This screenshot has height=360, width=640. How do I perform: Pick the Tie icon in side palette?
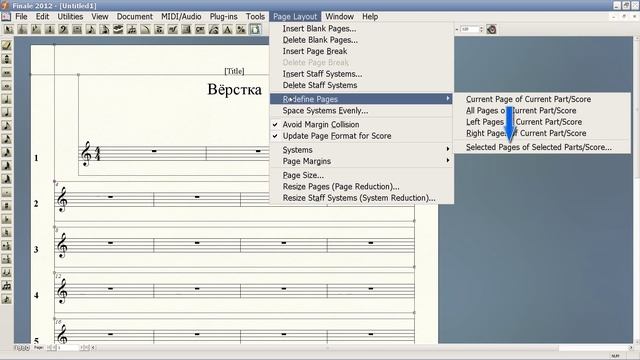[7, 272]
